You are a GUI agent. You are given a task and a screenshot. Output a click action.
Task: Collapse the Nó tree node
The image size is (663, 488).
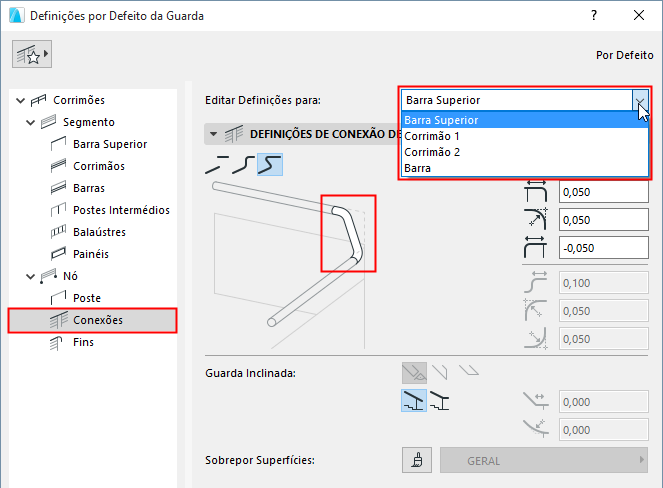pos(20,276)
